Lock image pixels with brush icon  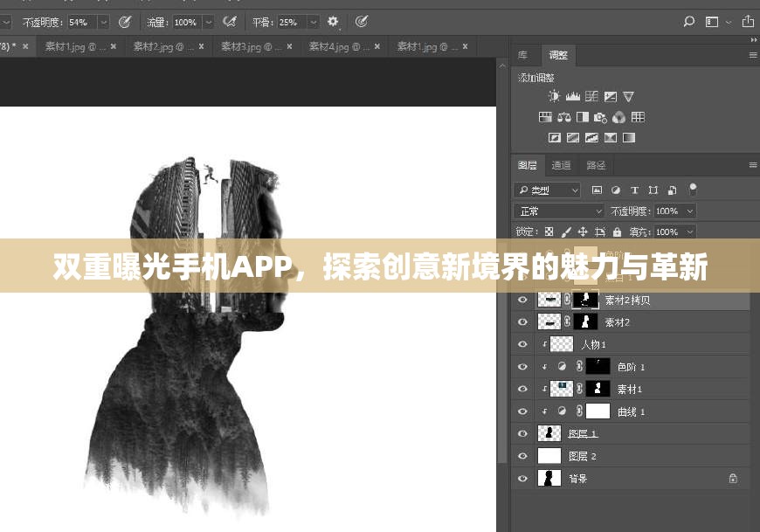[566, 232]
